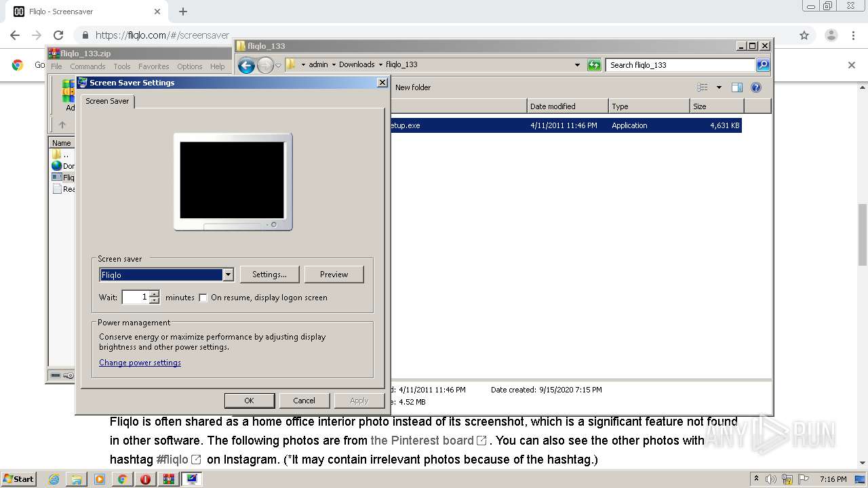Viewport: 868px width, 488px height.
Task: Click the Preview button in Screen Saver Settings
Action: [334, 274]
